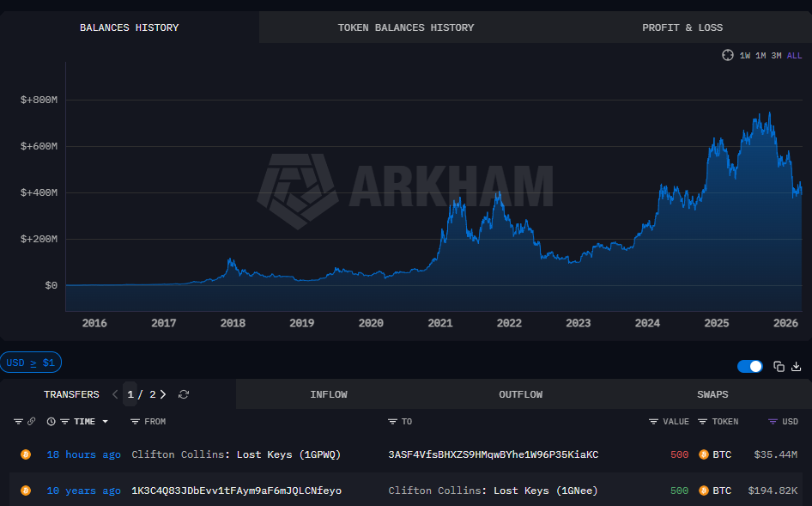This screenshot has width=812, height=506.
Task: Filter by TIME column icon
Action: click(x=64, y=422)
